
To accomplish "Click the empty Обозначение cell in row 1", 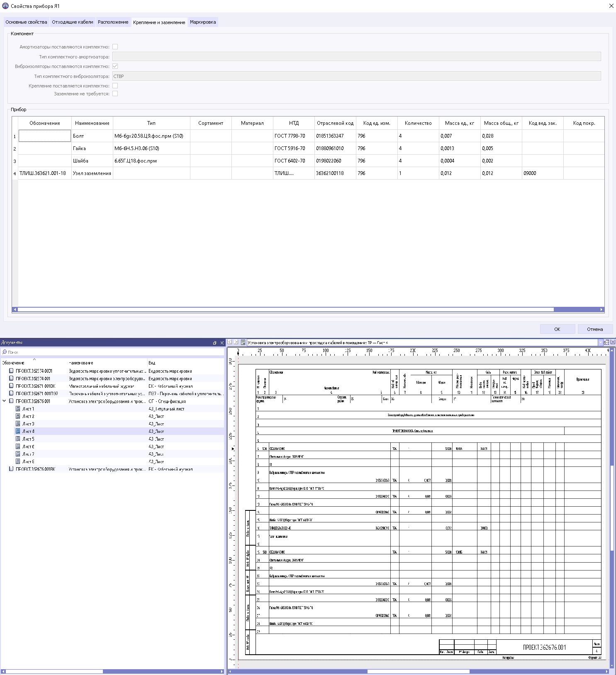I will [45, 136].
